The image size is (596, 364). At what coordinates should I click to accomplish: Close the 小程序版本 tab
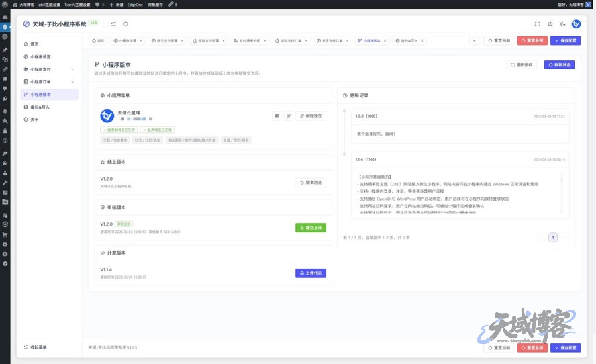[385, 40]
